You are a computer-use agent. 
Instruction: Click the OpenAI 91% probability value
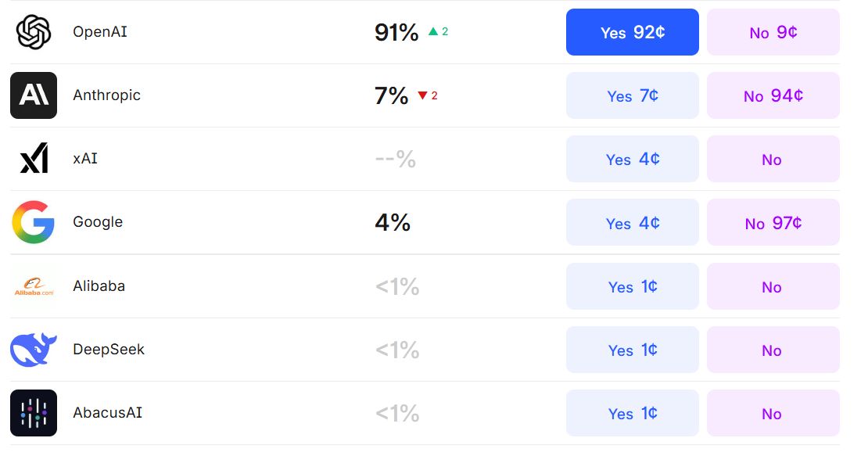pyautogui.click(x=396, y=32)
